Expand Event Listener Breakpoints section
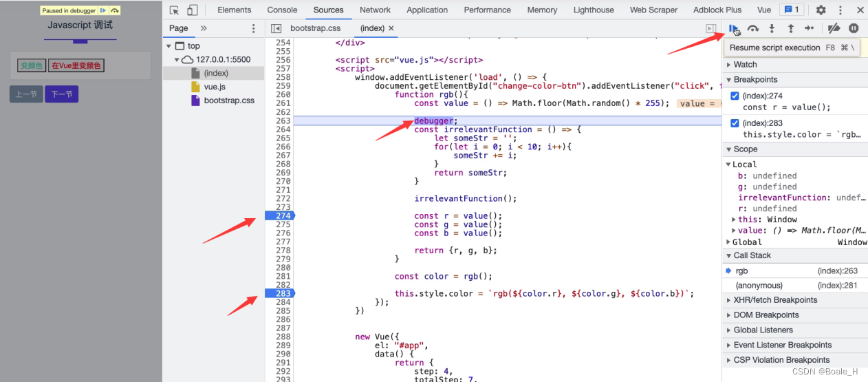 794,345
